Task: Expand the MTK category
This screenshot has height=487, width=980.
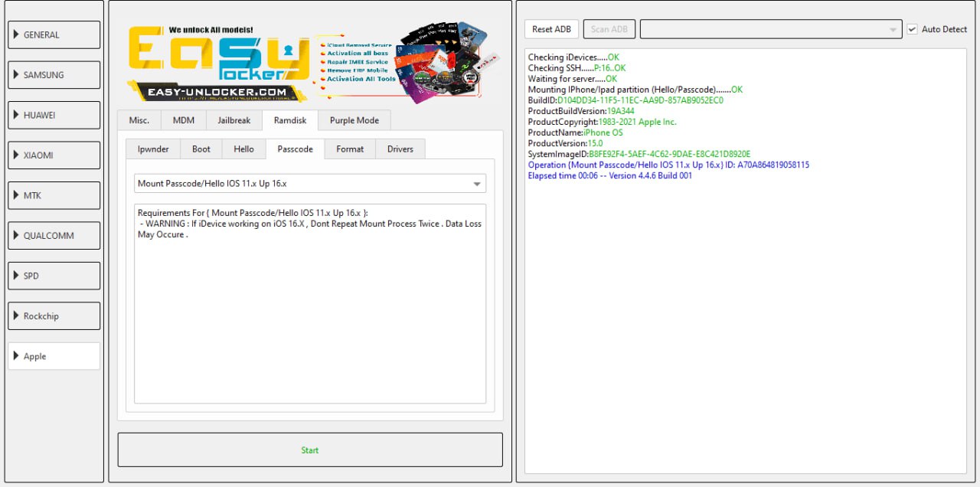Action: [x=54, y=195]
